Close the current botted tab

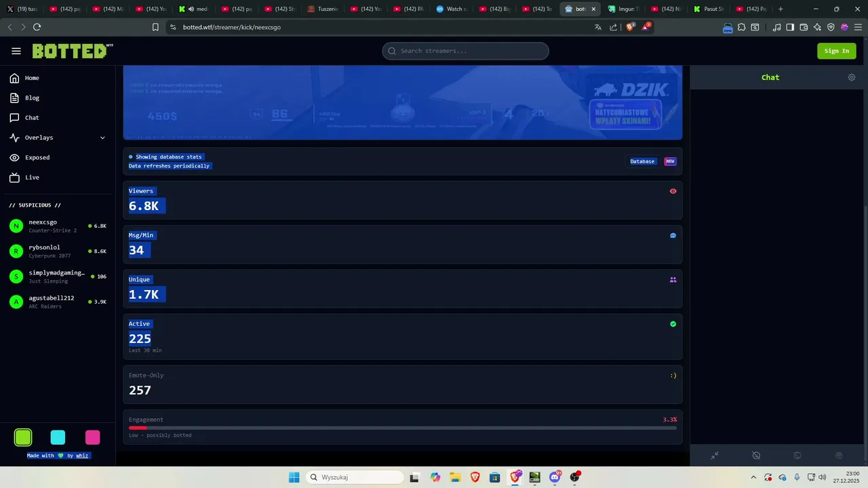(593, 9)
